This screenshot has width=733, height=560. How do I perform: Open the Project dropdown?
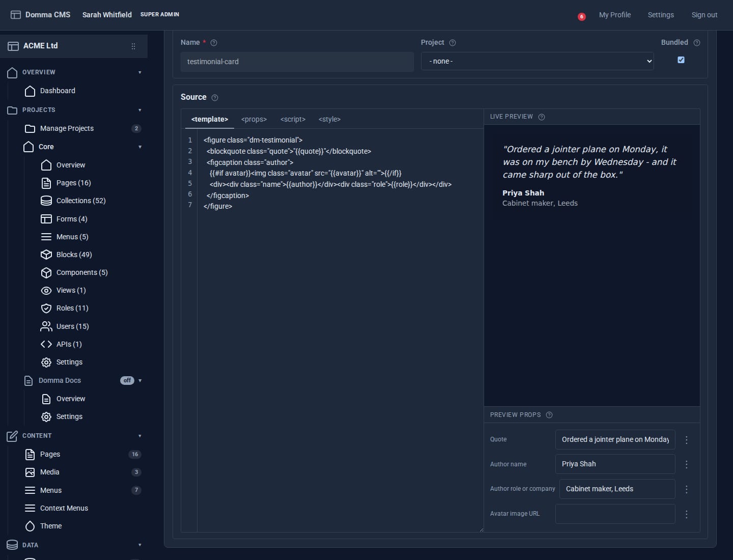click(538, 61)
